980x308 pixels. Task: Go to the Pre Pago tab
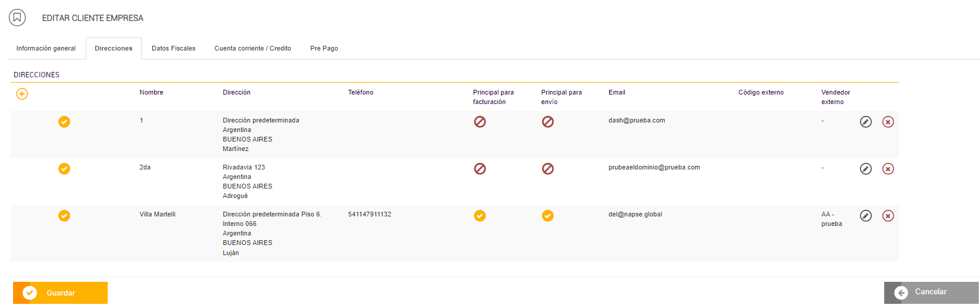[x=324, y=48]
